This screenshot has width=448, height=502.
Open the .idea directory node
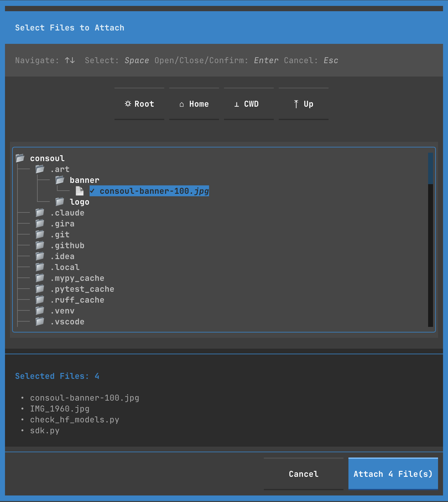pos(62,256)
